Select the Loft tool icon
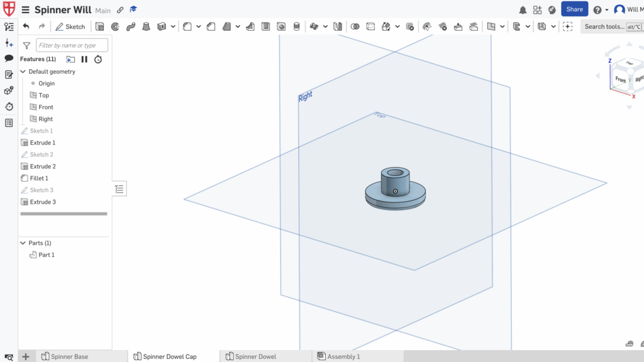The width and height of the screenshot is (644, 362). (146, 26)
